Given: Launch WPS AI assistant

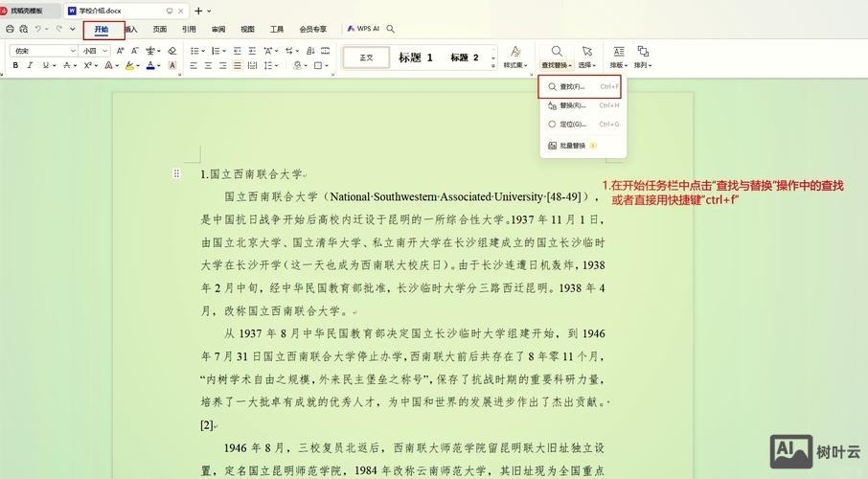Looking at the screenshot, I should pos(363,28).
